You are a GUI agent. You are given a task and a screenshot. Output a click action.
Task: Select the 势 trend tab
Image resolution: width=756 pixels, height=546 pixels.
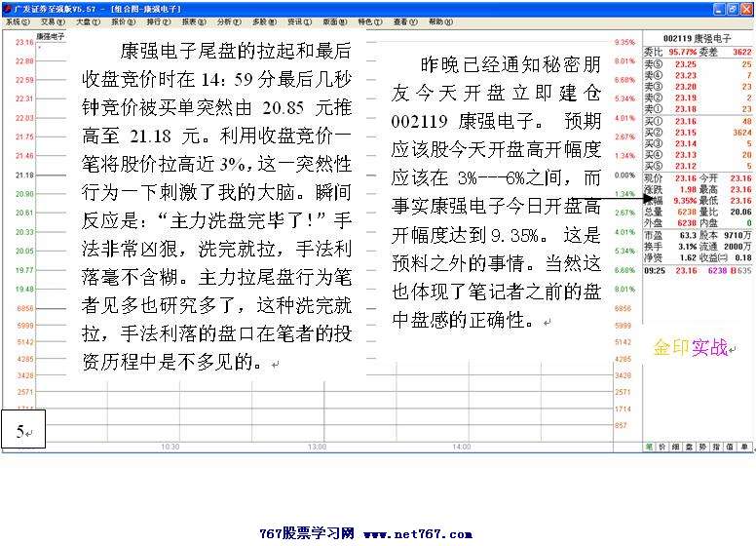point(703,447)
